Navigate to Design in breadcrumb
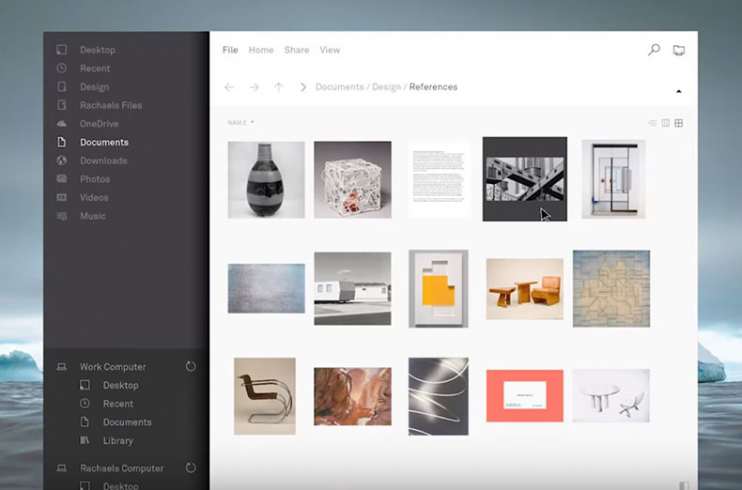Screen dimensions: 742x490 coord(387,87)
